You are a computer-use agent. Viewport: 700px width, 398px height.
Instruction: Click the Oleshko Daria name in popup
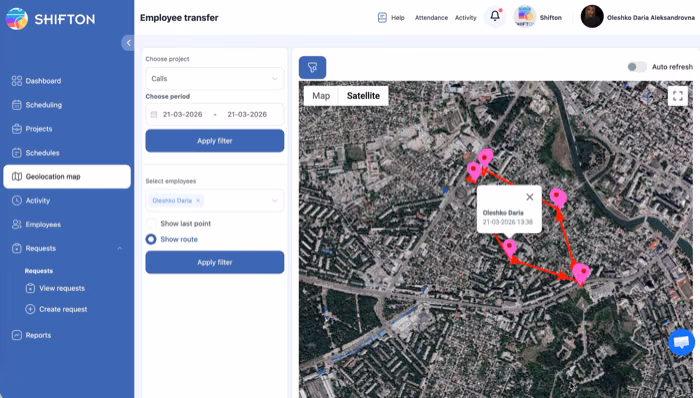[503, 213]
